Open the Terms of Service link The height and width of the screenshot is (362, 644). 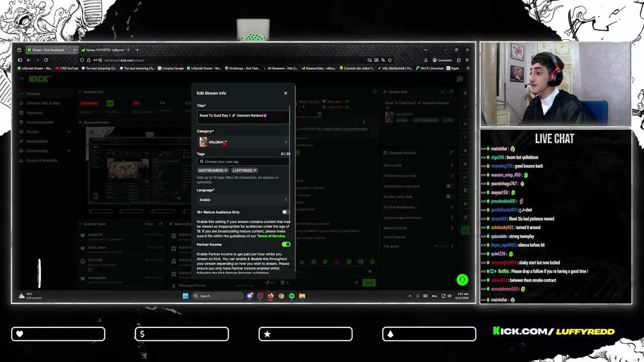coord(271,236)
